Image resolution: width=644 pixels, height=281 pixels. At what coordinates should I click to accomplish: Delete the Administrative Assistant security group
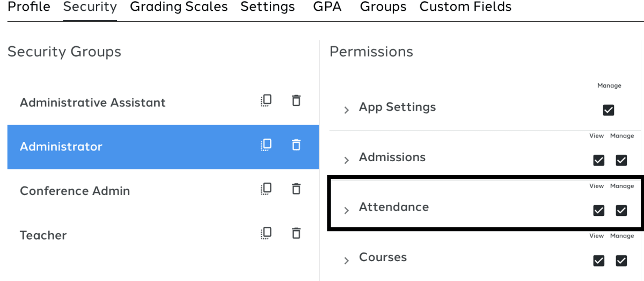[x=296, y=100]
